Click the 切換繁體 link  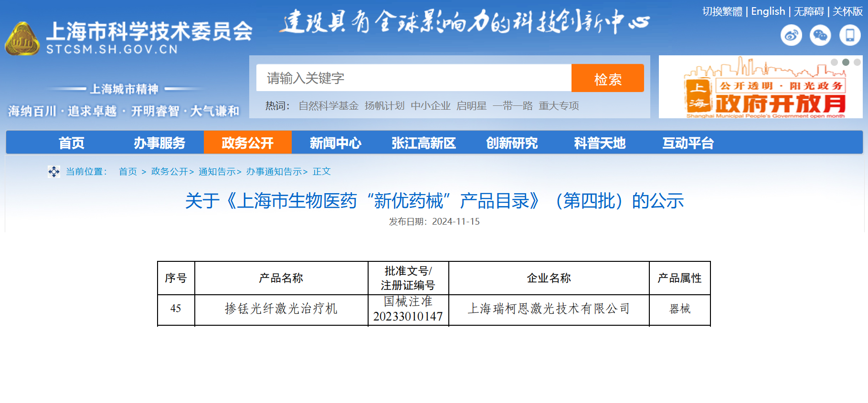tap(722, 11)
